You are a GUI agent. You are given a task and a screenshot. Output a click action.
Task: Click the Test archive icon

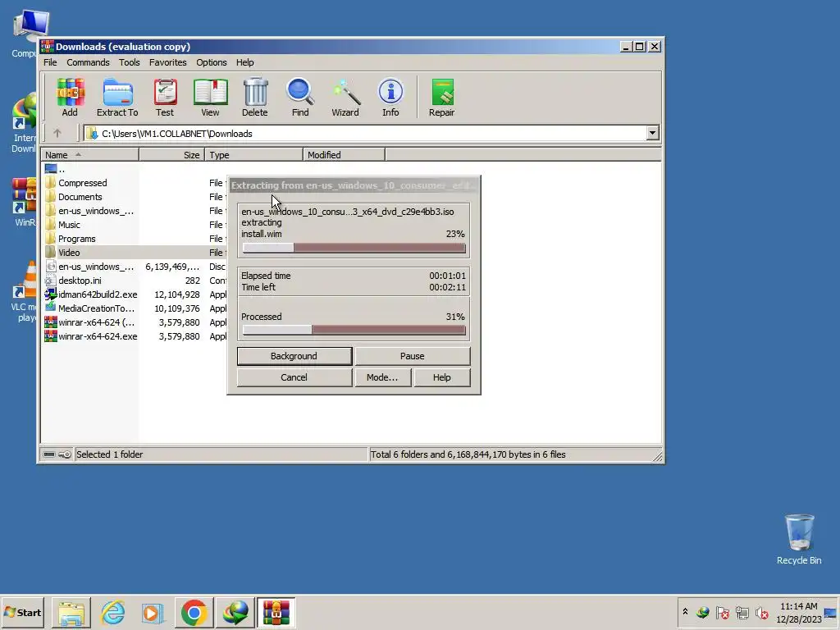(165, 98)
